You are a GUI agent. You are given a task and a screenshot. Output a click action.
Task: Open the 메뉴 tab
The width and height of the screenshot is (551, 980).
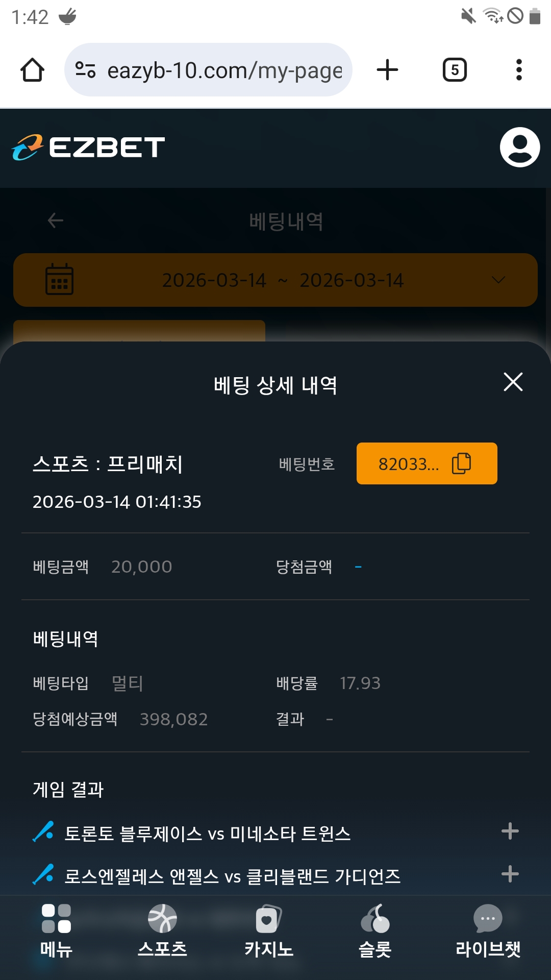(56, 931)
